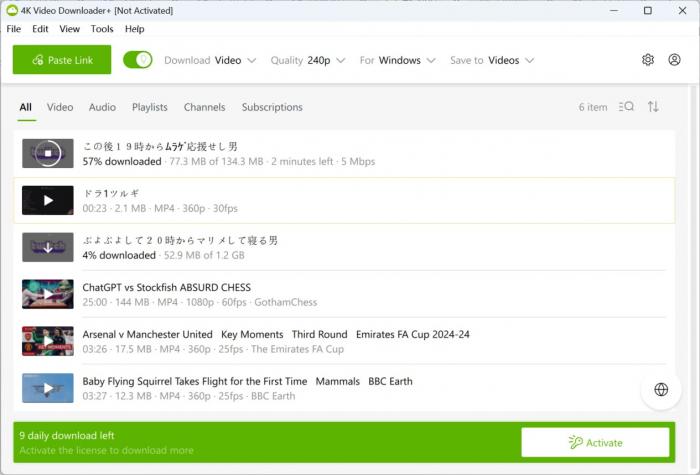Screen dimensions: 700x475
Task: Click the Activate button
Action: tap(596, 442)
